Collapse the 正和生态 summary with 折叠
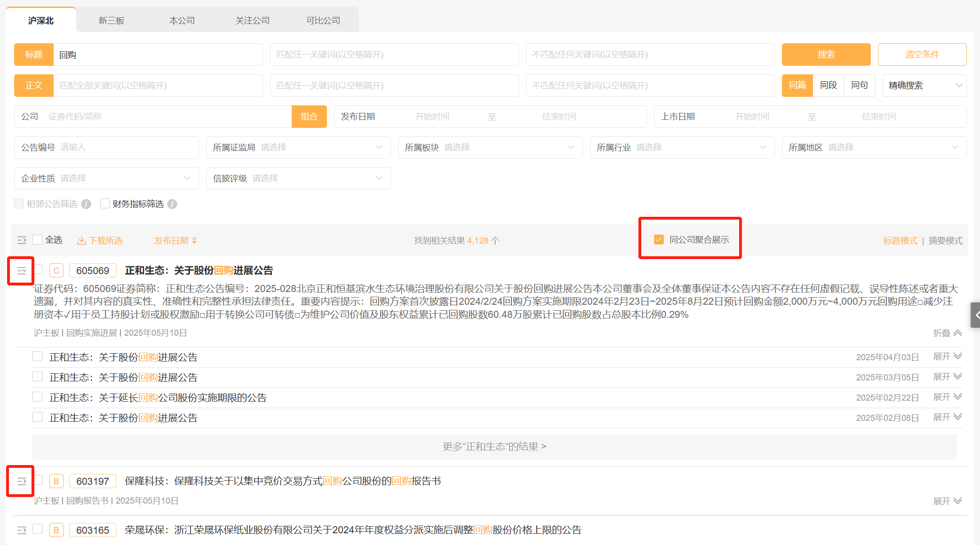This screenshot has height=545, width=980. coord(948,333)
